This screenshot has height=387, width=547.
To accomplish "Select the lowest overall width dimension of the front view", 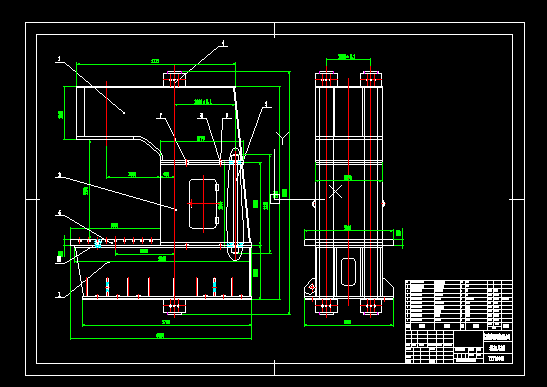I will (161, 337).
